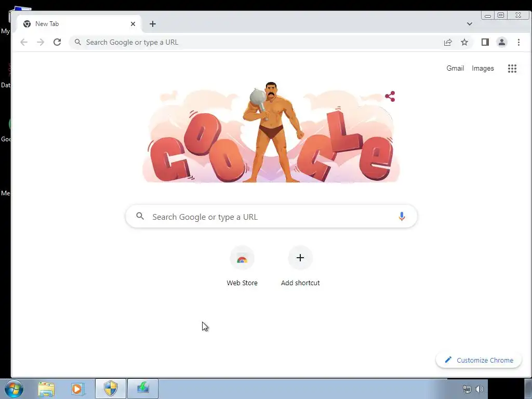Open the Windows Start button
The width and height of the screenshot is (532, 399).
pyautogui.click(x=14, y=389)
